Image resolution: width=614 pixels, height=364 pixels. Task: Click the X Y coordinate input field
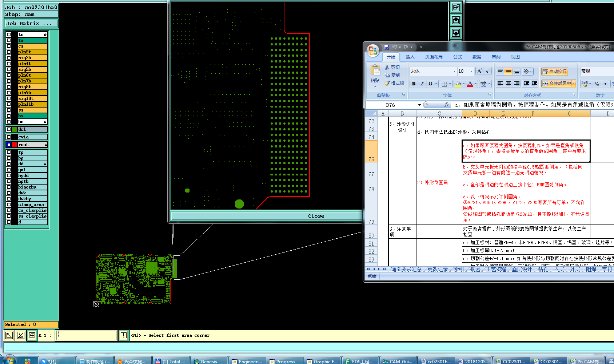click(x=86, y=335)
